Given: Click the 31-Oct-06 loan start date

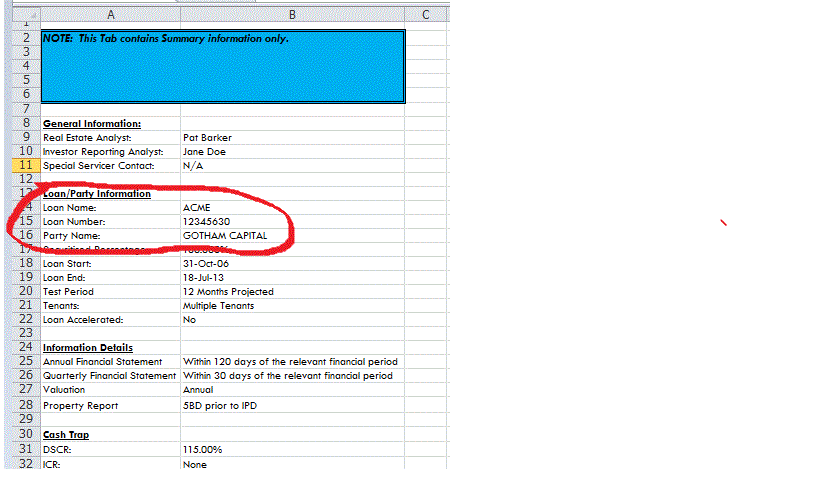Looking at the screenshot, I should point(205,263).
